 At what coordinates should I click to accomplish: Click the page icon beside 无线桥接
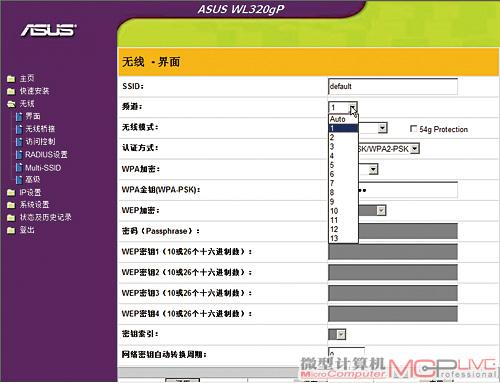(x=19, y=129)
